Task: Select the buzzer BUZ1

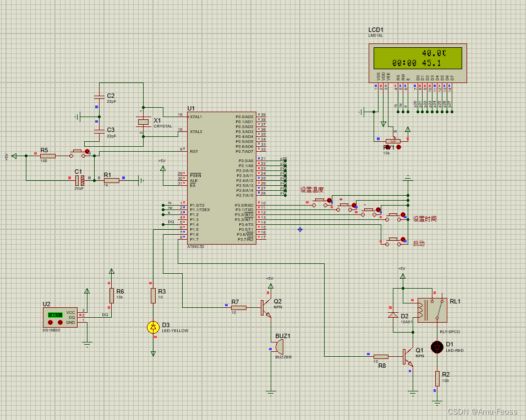Action: pyautogui.click(x=278, y=347)
